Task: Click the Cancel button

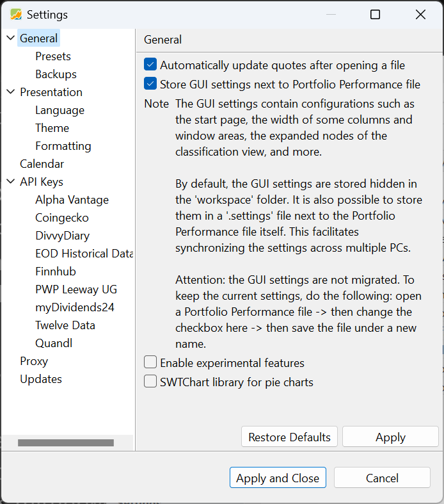Action: click(x=382, y=478)
